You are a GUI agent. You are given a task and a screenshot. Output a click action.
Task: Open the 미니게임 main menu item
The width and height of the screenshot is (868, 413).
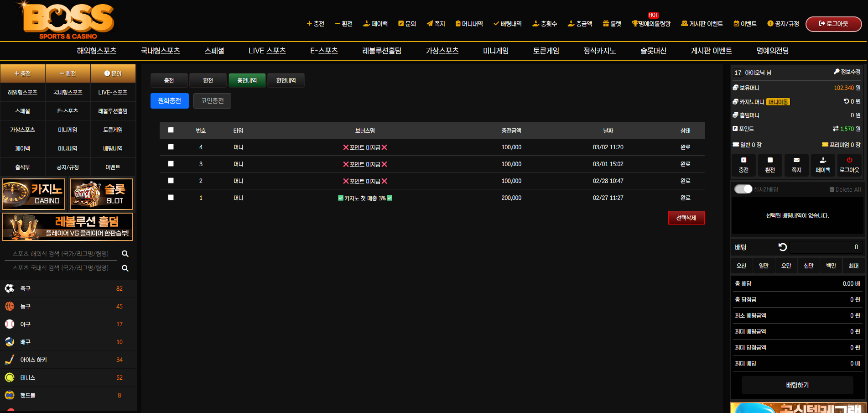[496, 51]
